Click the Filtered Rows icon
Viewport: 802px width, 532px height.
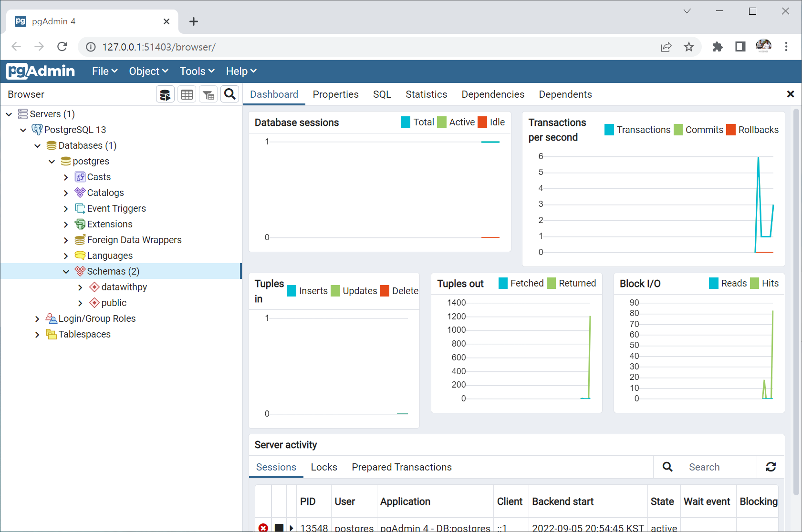(x=208, y=94)
